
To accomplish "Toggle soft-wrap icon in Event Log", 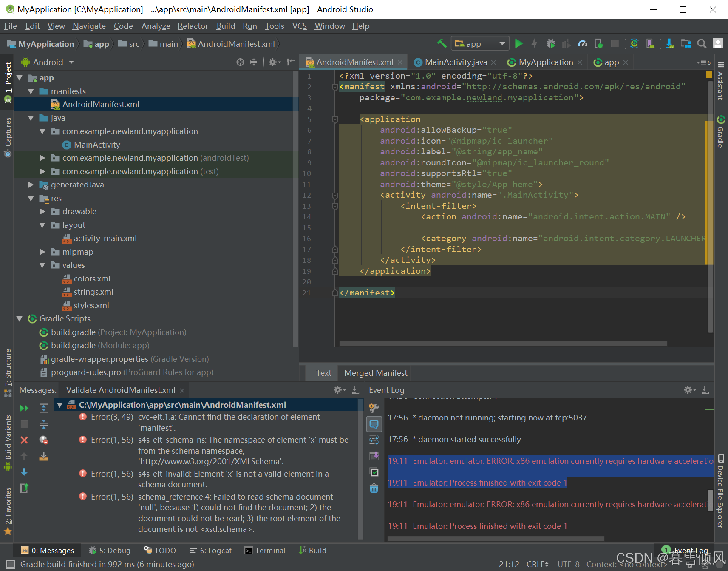I will click(374, 440).
